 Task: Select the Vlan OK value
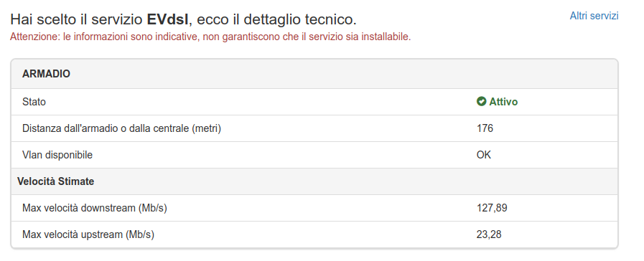tap(483, 155)
